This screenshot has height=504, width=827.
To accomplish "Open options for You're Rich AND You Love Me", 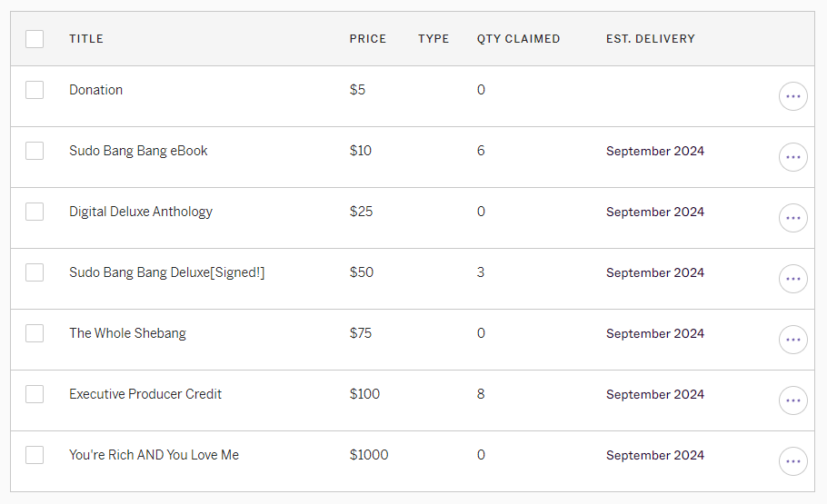I will [x=792, y=461].
